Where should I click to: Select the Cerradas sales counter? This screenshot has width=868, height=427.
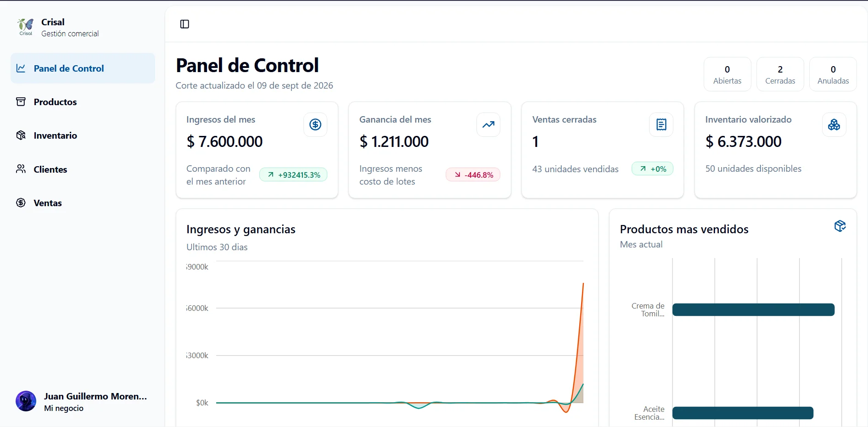(780, 74)
